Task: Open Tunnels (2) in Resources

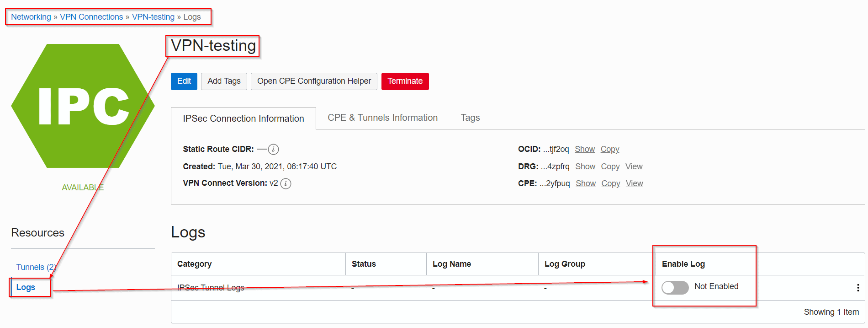Action: (x=36, y=267)
